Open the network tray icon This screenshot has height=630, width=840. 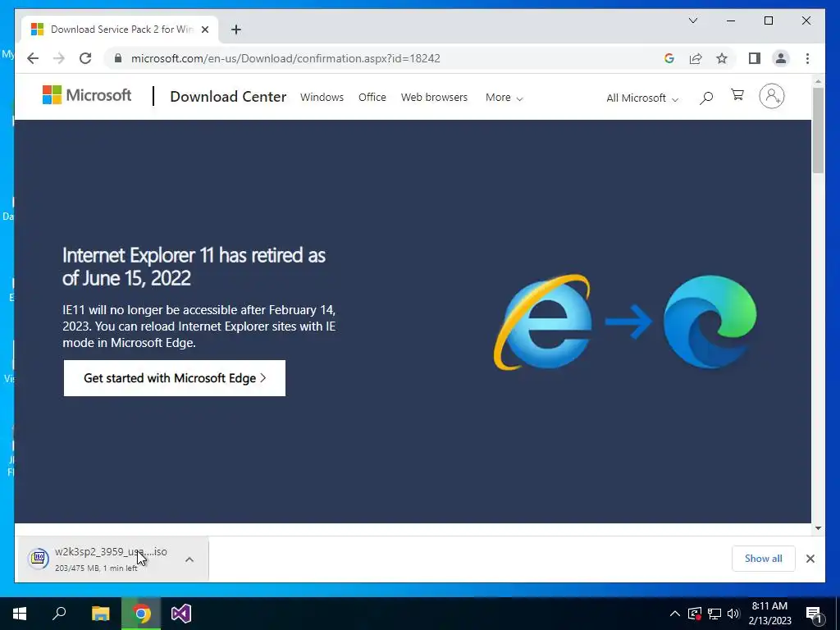(x=714, y=614)
